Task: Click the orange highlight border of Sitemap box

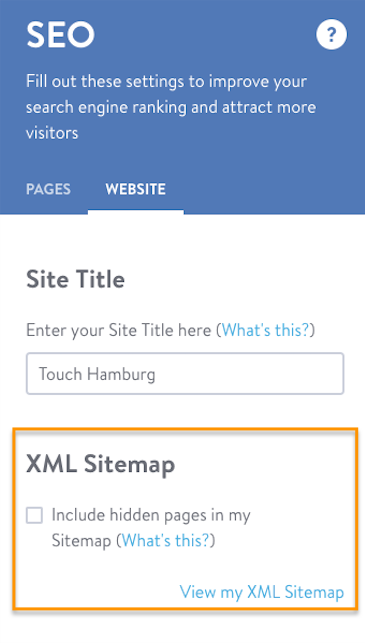Action: [x=185, y=429]
